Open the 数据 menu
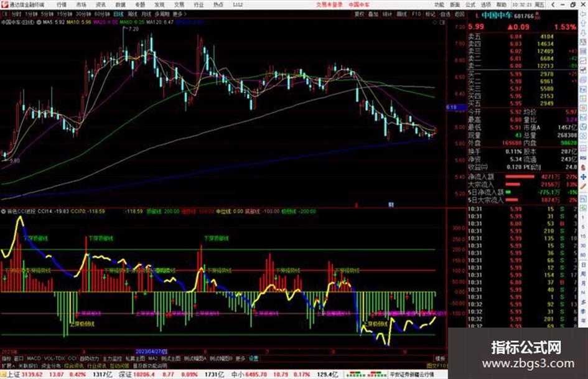The height and width of the screenshot is (379, 588). coord(120,4)
